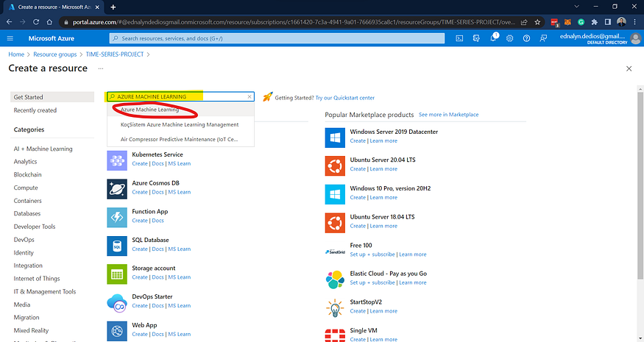This screenshot has width=644, height=342.
Task: Click the Windows Server 2019 Datacenter icon
Action: pyautogui.click(x=335, y=138)
